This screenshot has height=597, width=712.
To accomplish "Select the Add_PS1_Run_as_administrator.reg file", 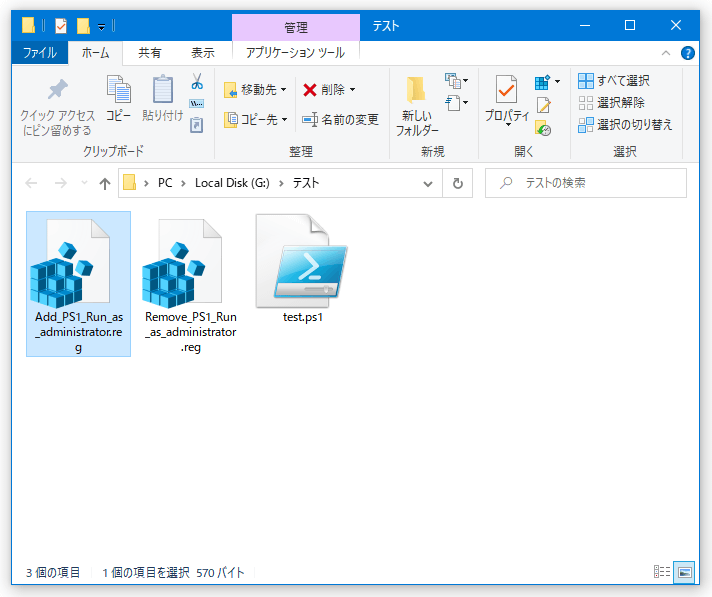I will point(79,284).
